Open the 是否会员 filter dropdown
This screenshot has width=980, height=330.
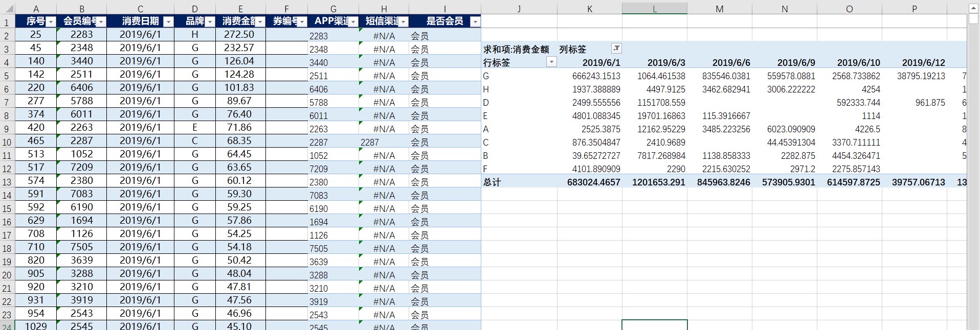pyautogui.click(x=475, y=21)
